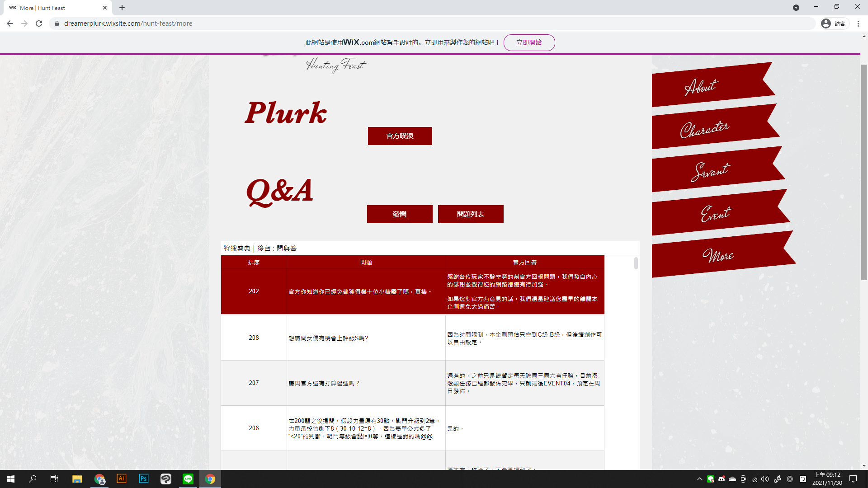Open Adobe Illustrator from taskbar
Image resolution: width=868 pixels, height=488 pixels.
[x=121, y=479]
